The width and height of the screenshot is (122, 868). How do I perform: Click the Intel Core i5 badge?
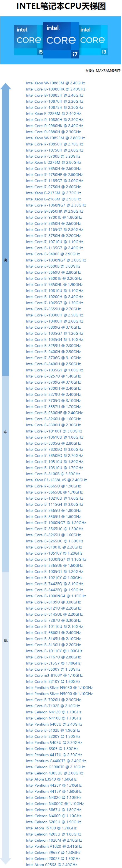(29, 40)
